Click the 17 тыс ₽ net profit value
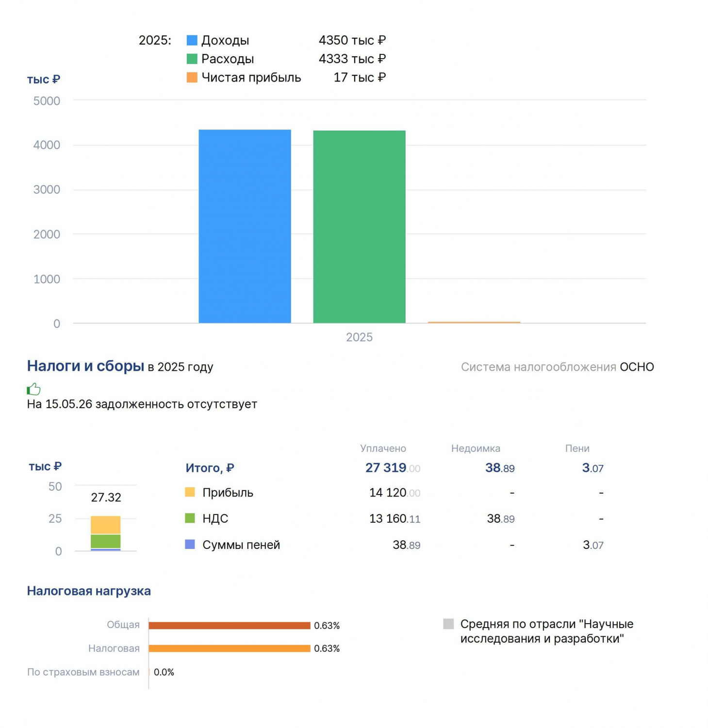708x728 pixels. [360, 77]
